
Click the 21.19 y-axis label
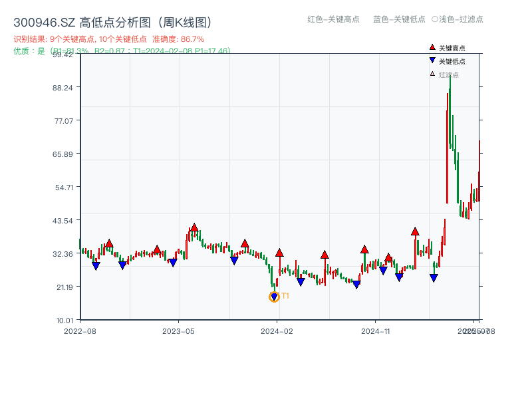coord(65,287)
